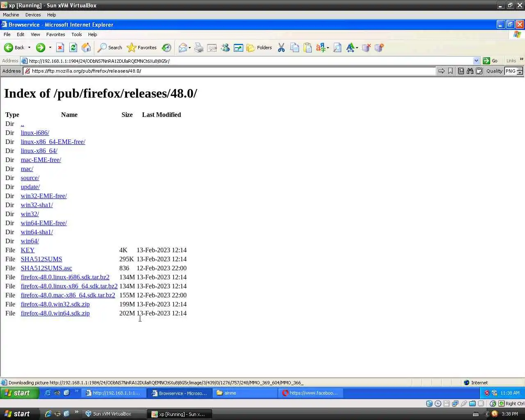The image size is (525, 420).
Task: Click the bookmark icon in Browservice bar
Action: click(450, 71)
